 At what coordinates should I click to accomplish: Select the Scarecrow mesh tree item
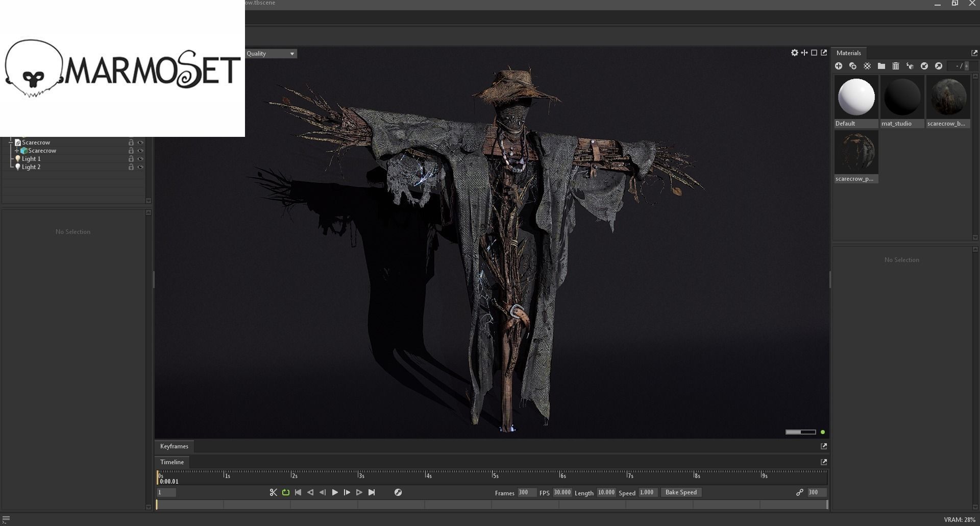pos(42,151)
